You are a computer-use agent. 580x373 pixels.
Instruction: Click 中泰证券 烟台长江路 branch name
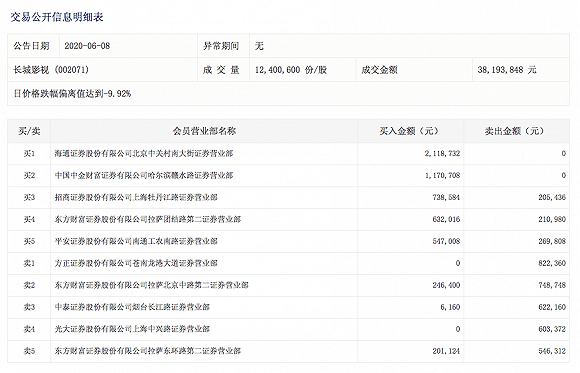[x=132, y=307]
